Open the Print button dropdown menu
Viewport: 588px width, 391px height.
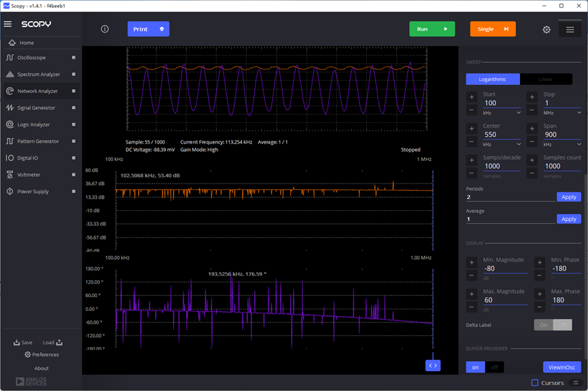(162, 29)
